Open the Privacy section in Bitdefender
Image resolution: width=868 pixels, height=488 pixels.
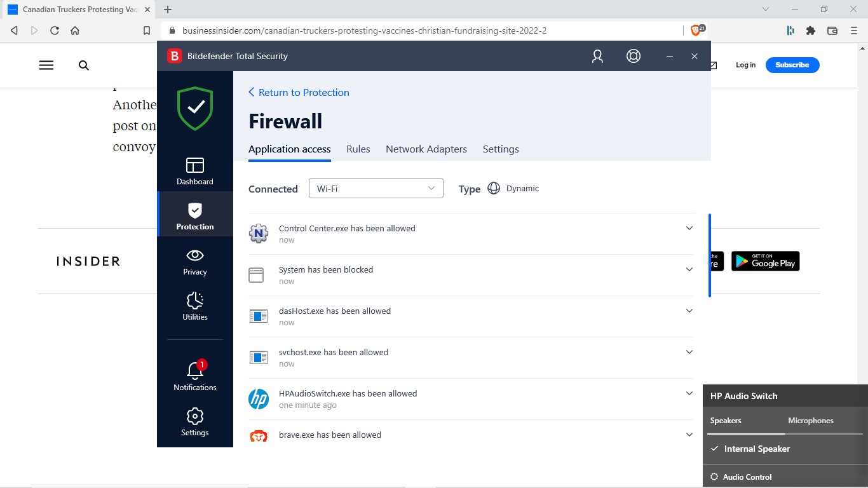pyautogui.click(x=194, y=261)
